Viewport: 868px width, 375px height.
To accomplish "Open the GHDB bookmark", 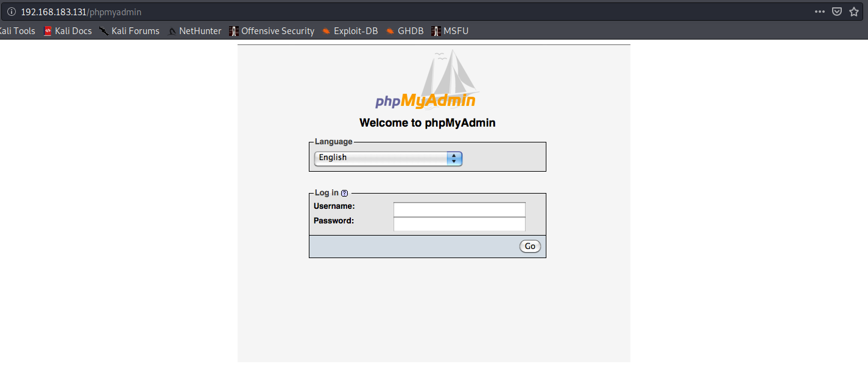I will click(404, 31).
